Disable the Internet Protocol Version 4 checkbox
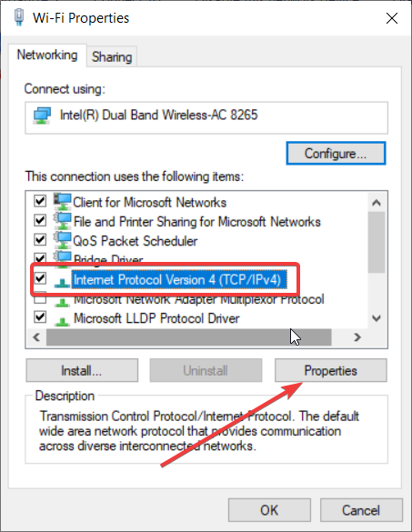 point(40,278)
